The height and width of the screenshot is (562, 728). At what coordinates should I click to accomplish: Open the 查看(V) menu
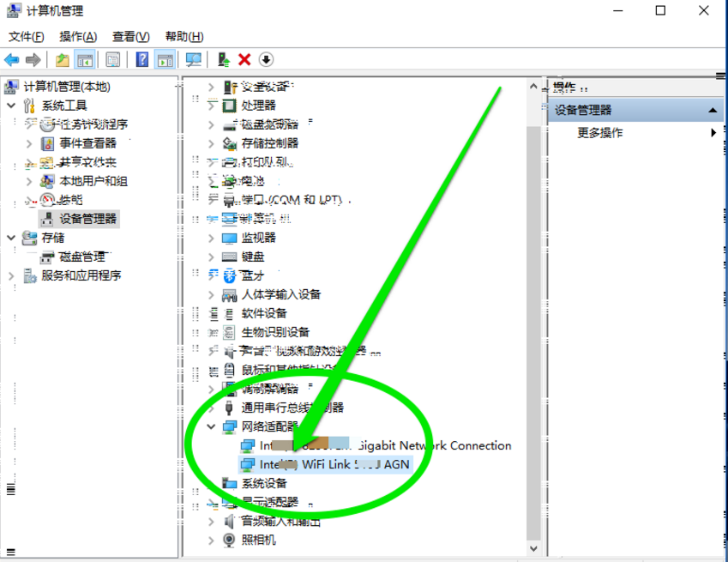point(131,36)
